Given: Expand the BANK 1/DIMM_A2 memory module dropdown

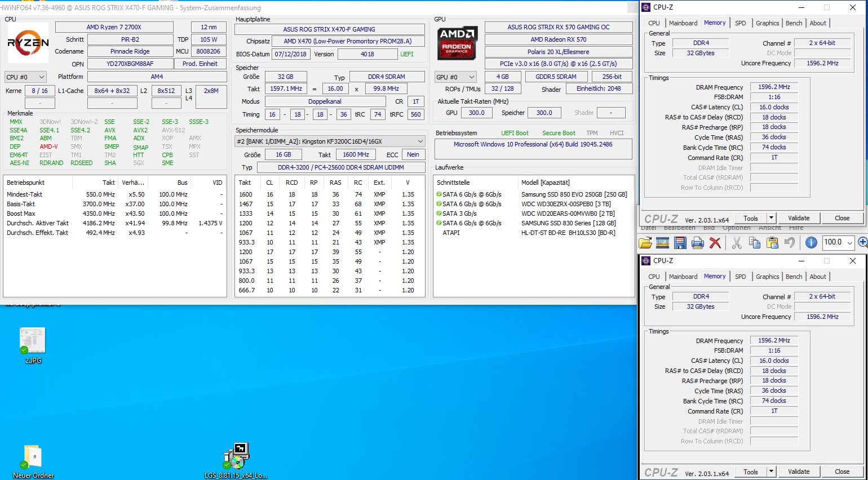Looking at the screenshot, I should [x=330, y=141].
